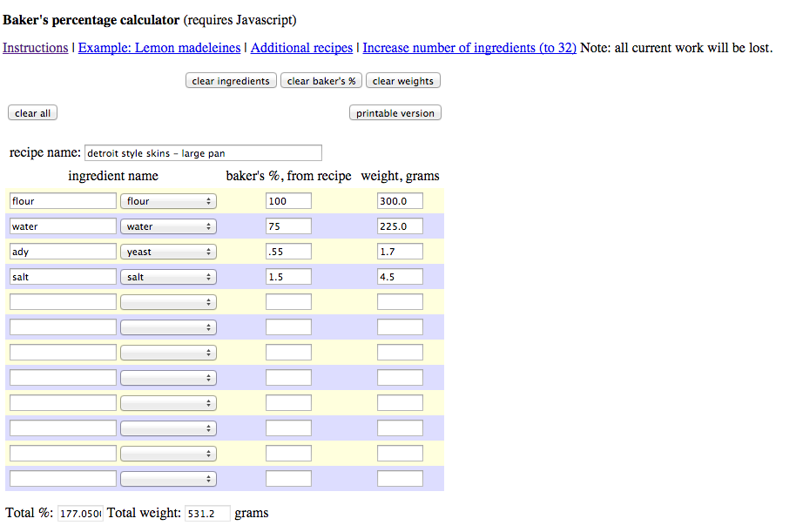
Task: Click the clear ingredients button
Action: coord(231,81)
